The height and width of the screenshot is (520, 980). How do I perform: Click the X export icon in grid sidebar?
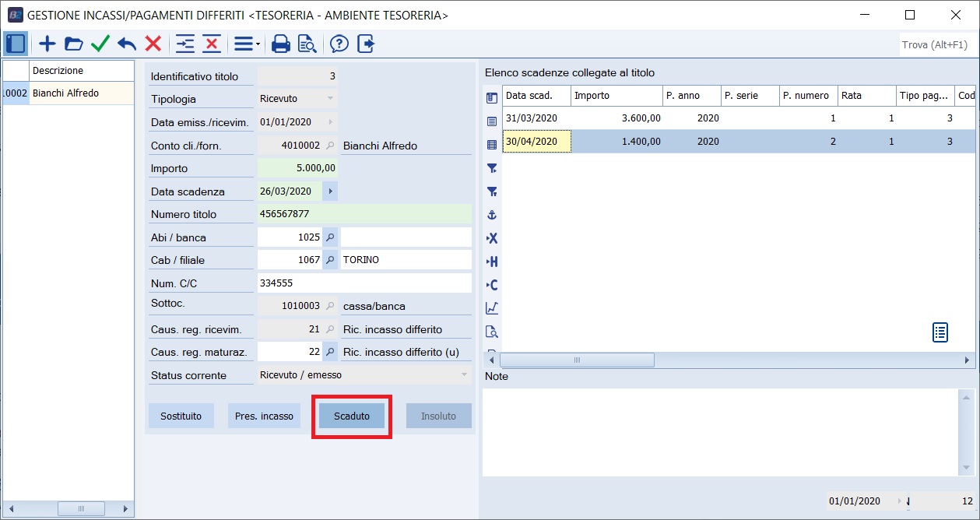point(492,238)
